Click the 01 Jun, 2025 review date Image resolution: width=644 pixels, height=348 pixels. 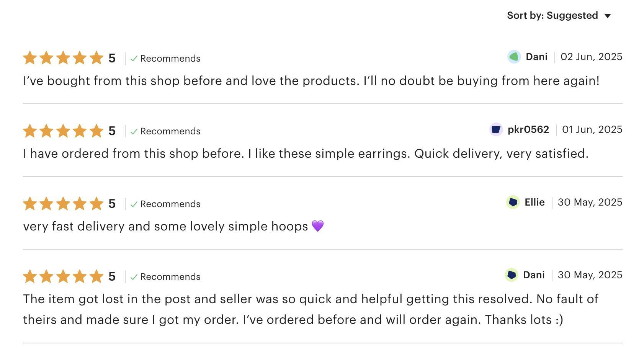point(592,129)
